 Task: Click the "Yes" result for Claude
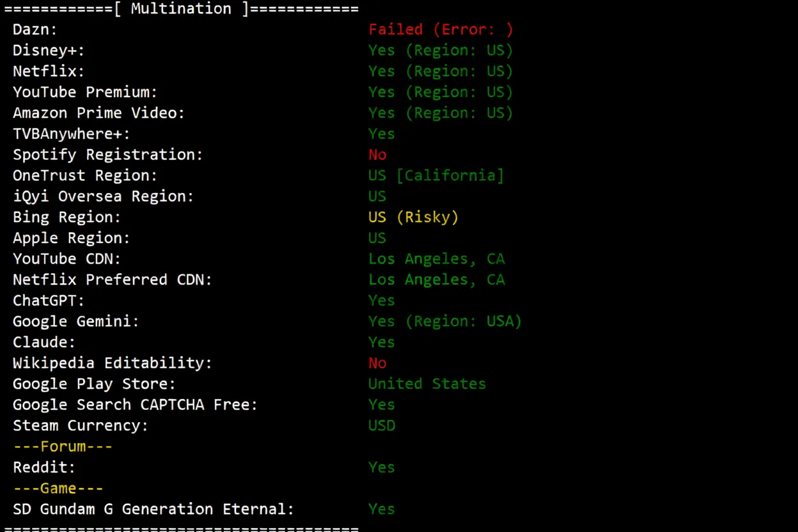tap(382, 342)
